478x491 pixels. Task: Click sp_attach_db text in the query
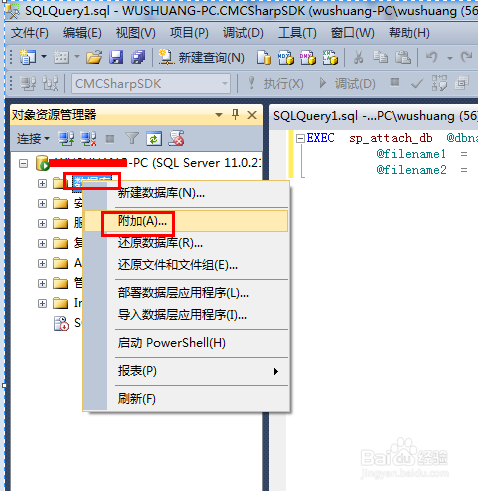391,138
